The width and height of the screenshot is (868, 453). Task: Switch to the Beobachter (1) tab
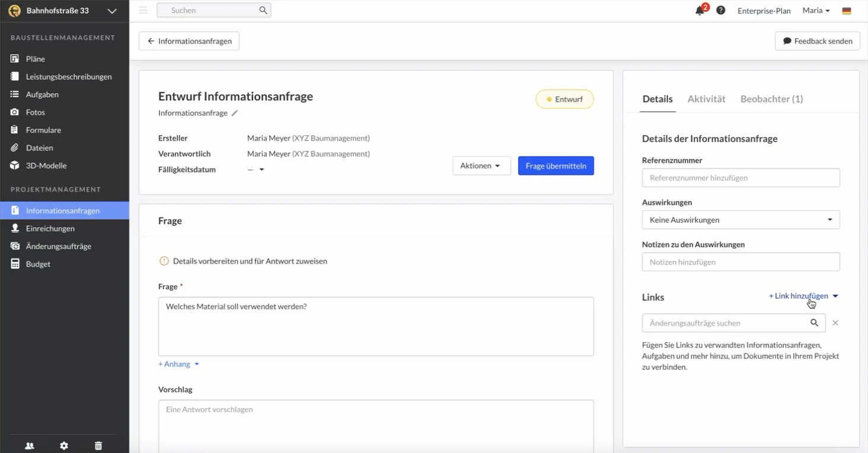pos(771,99)
